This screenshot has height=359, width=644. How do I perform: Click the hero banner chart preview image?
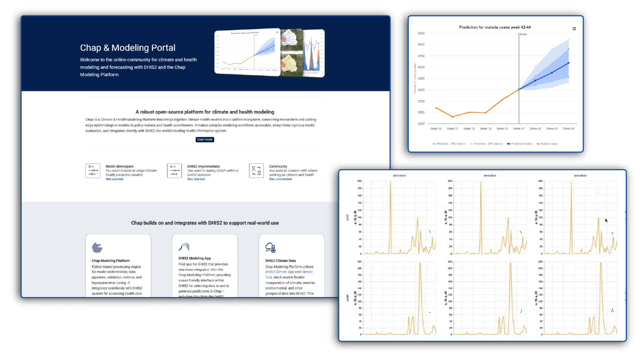247,52
